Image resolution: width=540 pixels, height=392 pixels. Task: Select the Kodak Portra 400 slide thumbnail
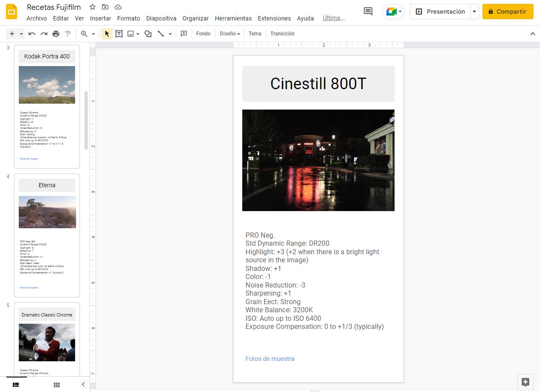pyautogui.click(x=47, y=107)
